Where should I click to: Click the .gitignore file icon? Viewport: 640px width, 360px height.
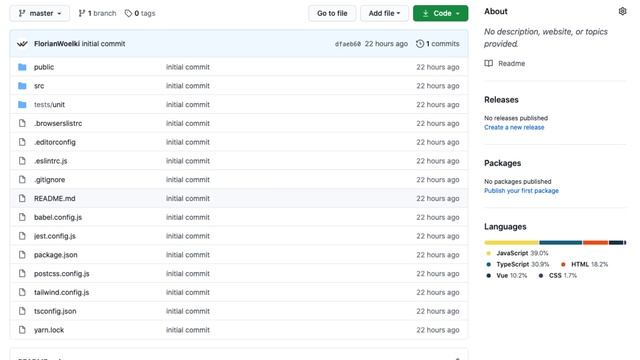[x=22, y=180]
